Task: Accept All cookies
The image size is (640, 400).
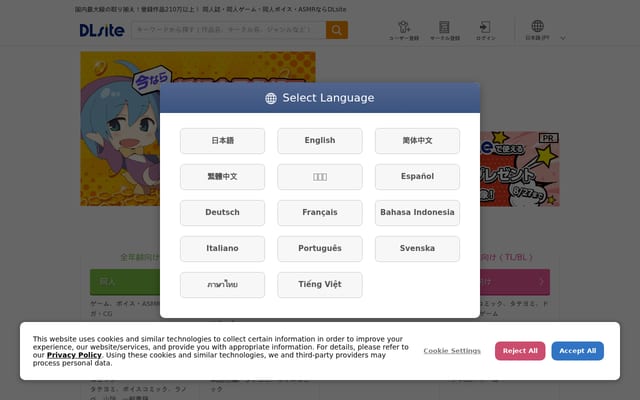Action: (577, 351)
